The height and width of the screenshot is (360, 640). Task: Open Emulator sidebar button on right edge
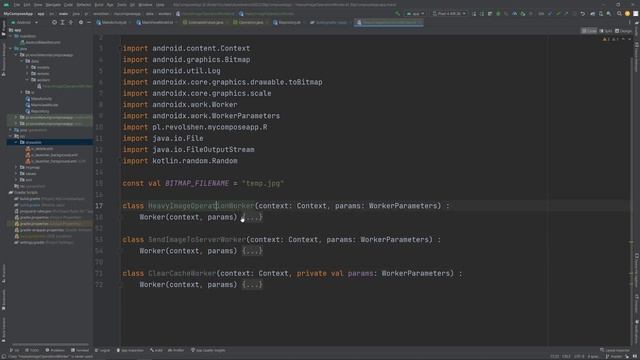click(x=636, y=304)
